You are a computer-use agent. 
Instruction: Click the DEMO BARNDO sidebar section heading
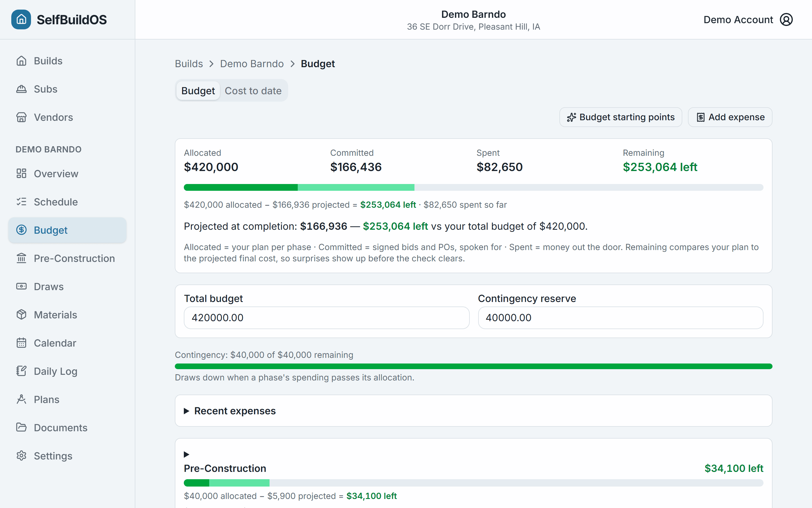(48, 150)
